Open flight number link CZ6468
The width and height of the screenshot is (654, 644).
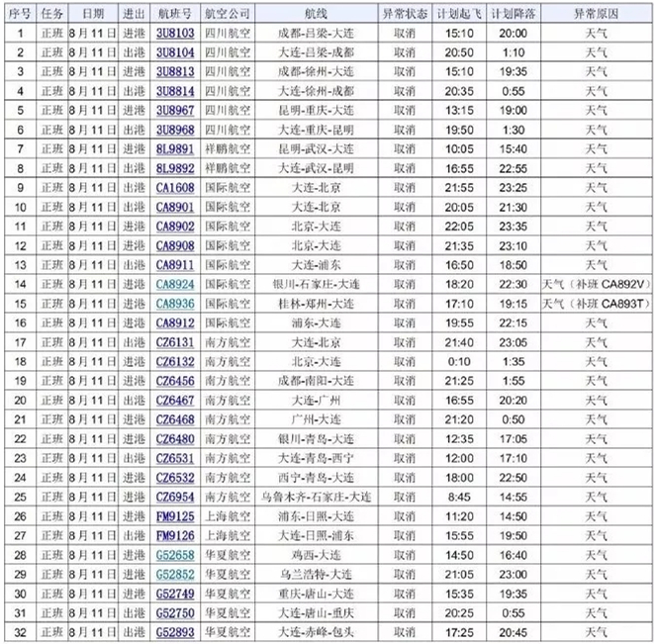(x=175, y=419)
